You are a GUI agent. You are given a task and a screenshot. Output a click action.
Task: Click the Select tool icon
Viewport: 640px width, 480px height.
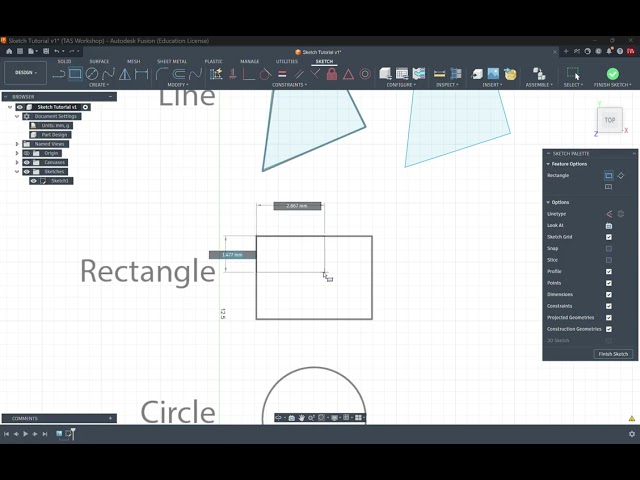(x=573, y=74)
